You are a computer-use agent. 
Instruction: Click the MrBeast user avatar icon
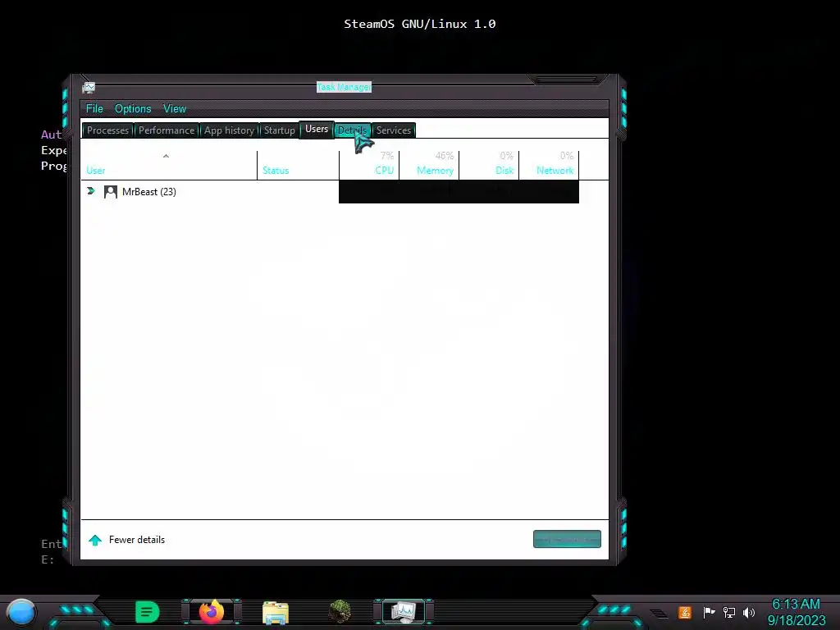tap(111, 192)
